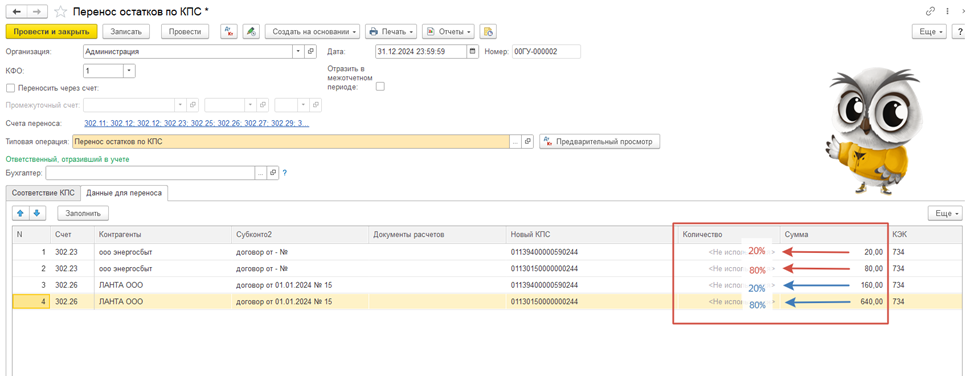The width and height of the screenshot is (974, 376).
Task: Click the Записать button
Action: (x=126, y=32)
